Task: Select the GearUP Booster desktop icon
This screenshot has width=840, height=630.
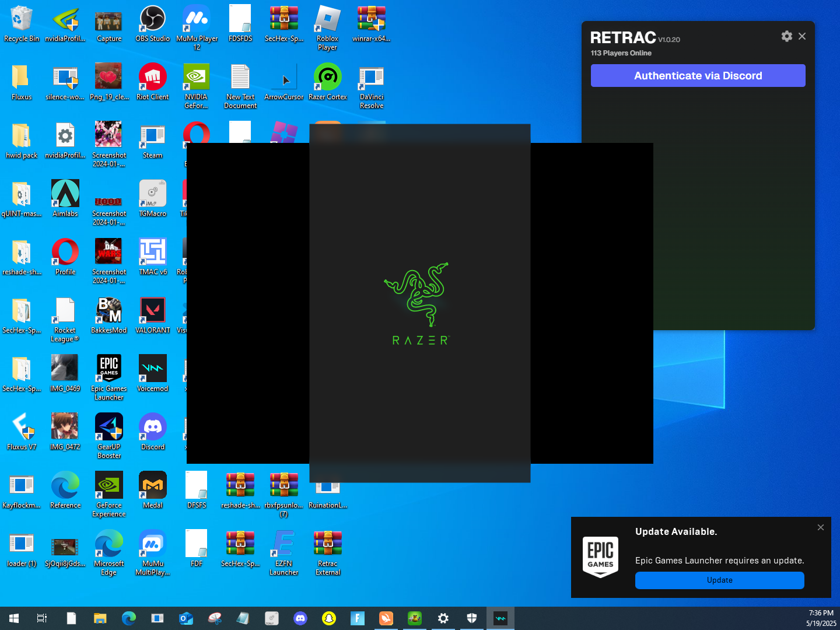Action: click(x=109, y=436)
